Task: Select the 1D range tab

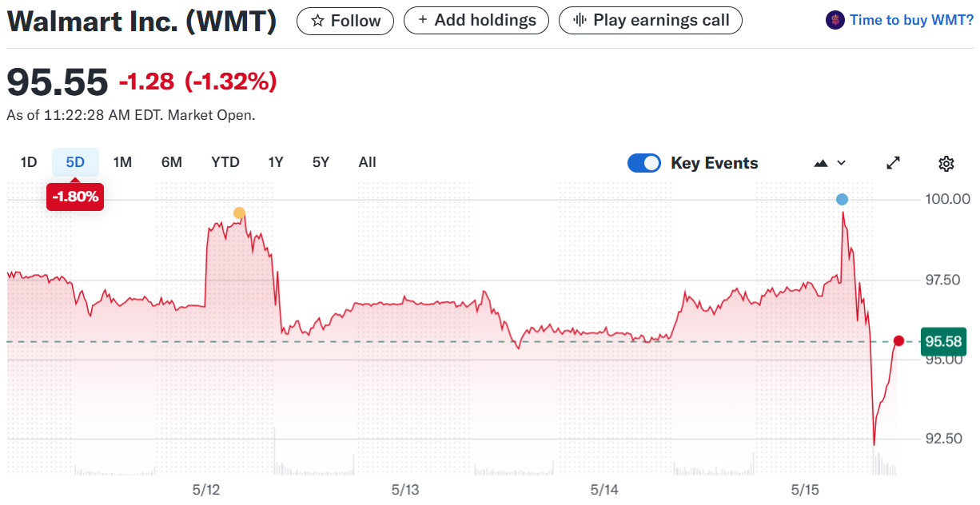Action: (29, 162)
